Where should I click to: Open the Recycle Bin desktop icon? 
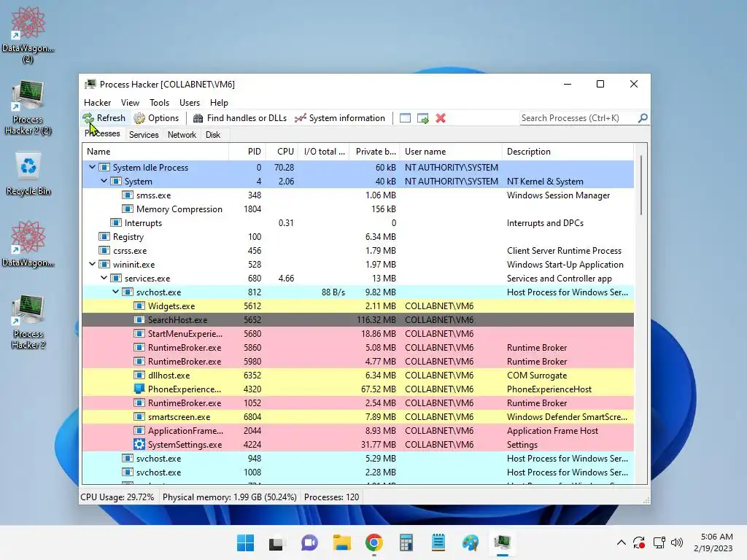(x=28, y=174)
